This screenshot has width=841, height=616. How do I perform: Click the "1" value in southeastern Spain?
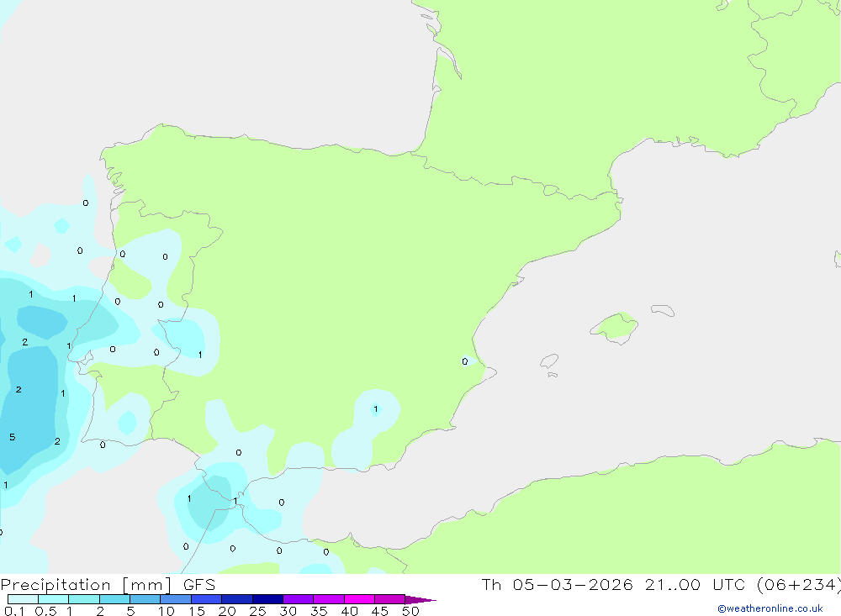[375, 409]
